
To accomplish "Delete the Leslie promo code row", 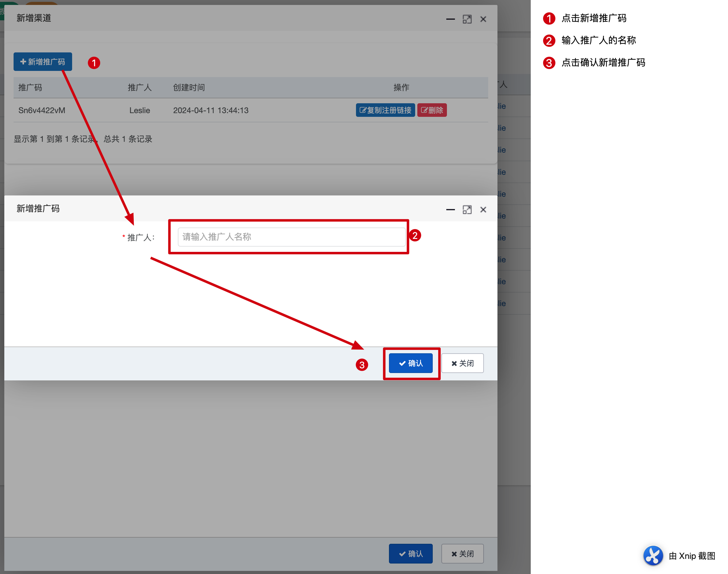I will [432, 110].
